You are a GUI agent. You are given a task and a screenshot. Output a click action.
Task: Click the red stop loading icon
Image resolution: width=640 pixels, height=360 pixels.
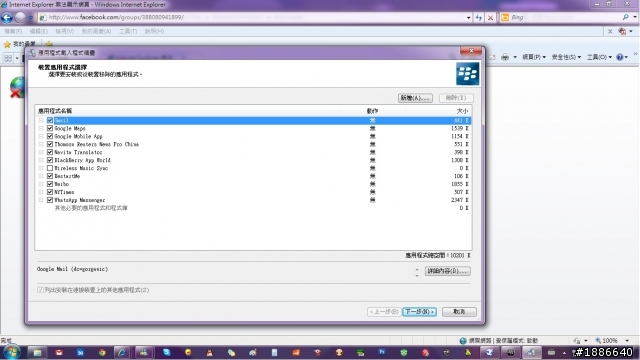(490, 18)
